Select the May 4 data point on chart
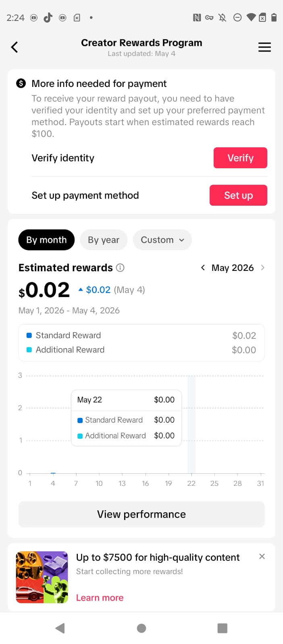283x644 pixels. coord(53,473)
